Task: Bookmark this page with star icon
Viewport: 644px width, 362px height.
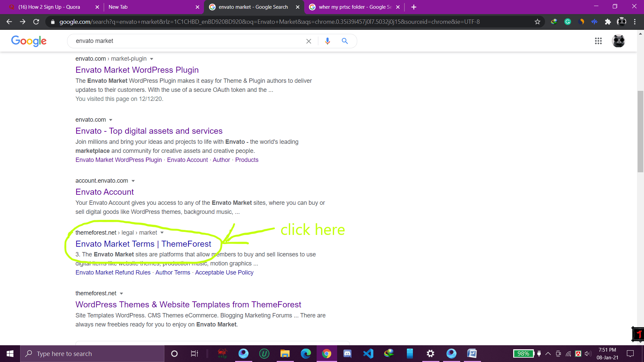Action: pos(537,22)
